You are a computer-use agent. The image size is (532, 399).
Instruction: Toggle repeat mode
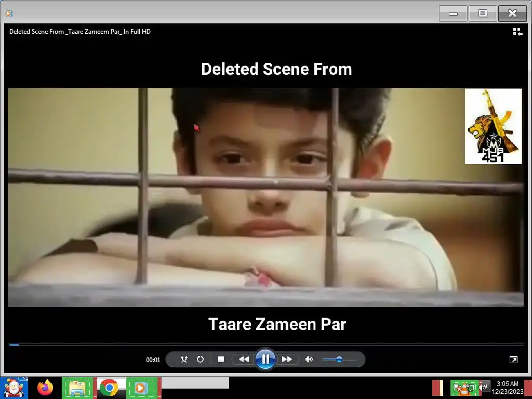click(x=200, y=360)
